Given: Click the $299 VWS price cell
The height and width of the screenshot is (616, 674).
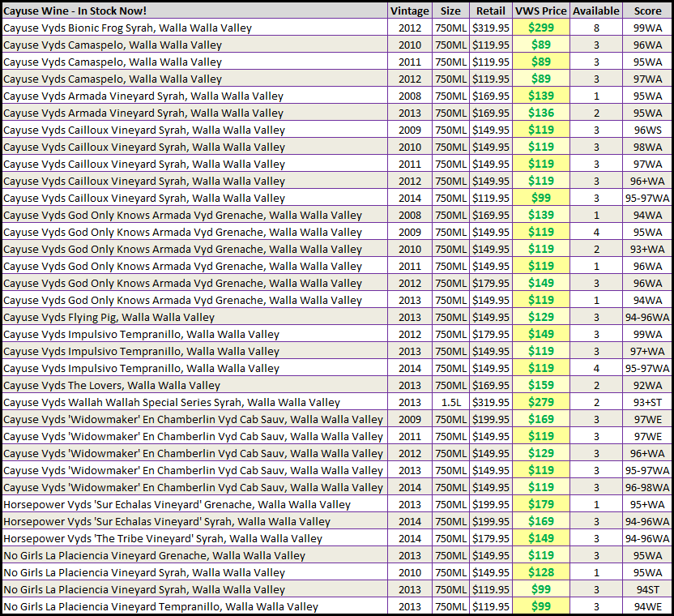Looking at the screenshot, I should pos(541,28).
